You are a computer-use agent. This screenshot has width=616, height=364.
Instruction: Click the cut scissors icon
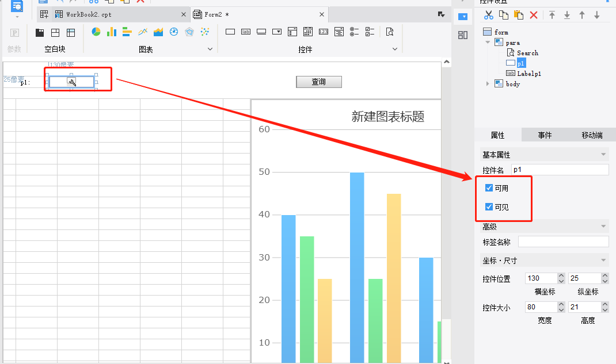tap(488, 15)
